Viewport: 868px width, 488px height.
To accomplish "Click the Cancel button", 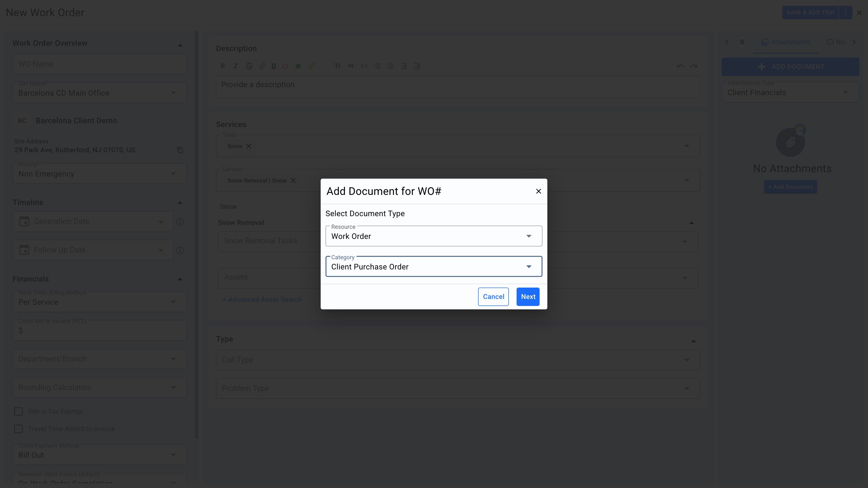I will click(493, 297).
